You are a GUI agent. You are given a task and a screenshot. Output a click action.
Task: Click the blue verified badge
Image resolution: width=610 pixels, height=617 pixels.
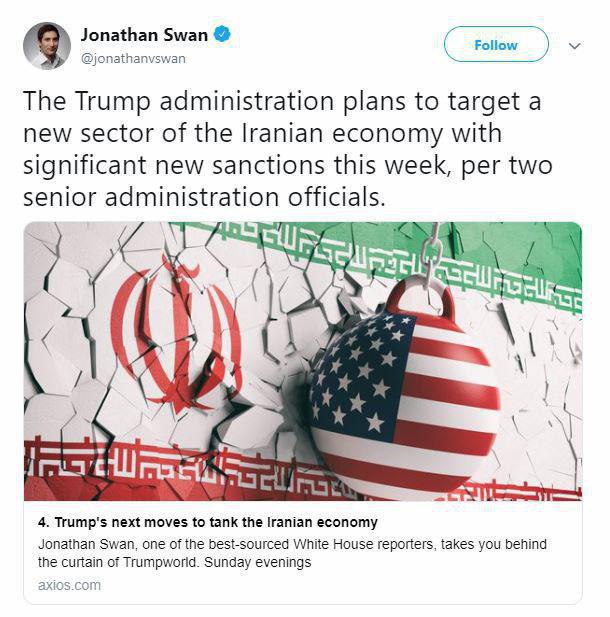(x=222, y=34)
